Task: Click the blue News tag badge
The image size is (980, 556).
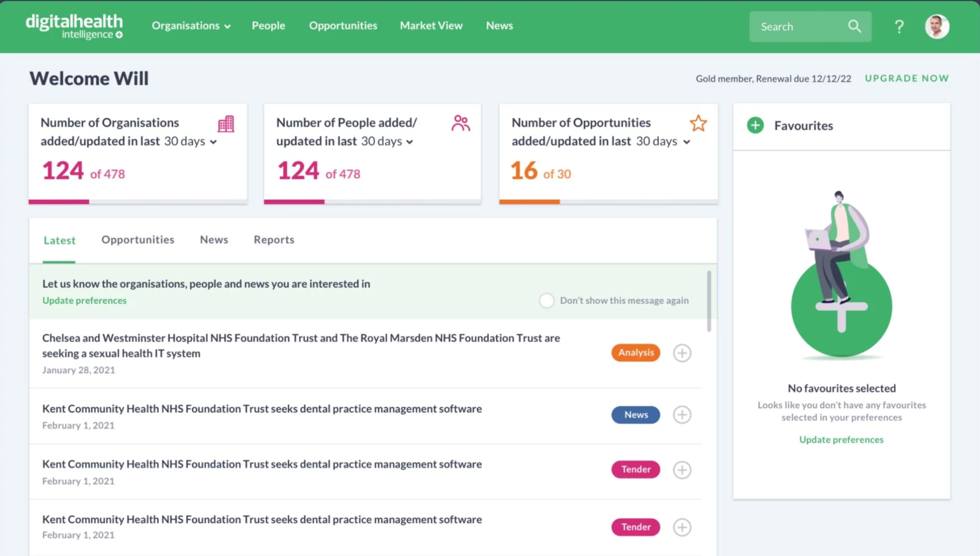Action: click(x=635, y=415)
